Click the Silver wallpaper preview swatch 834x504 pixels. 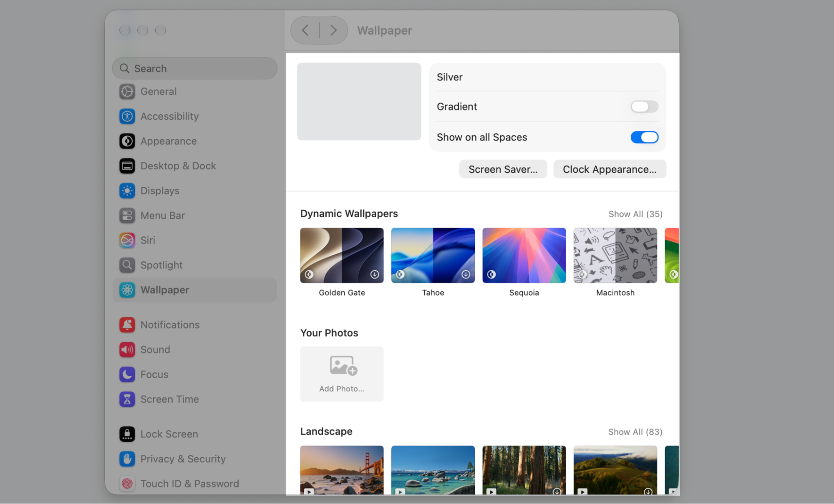click(x=359, y=102)
